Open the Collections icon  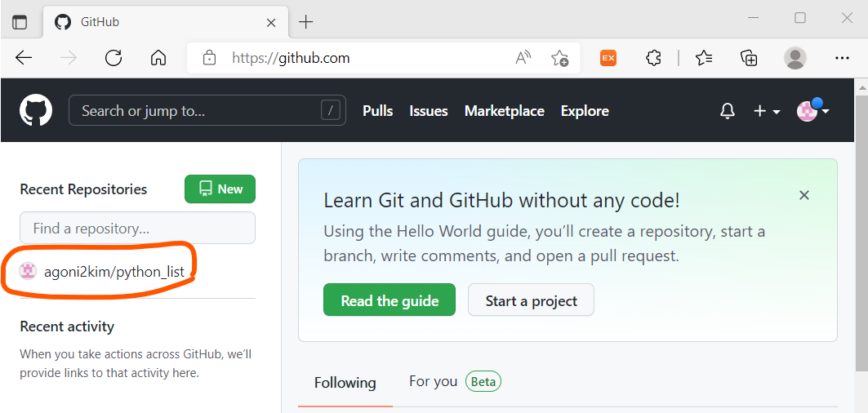click(749, 58)
